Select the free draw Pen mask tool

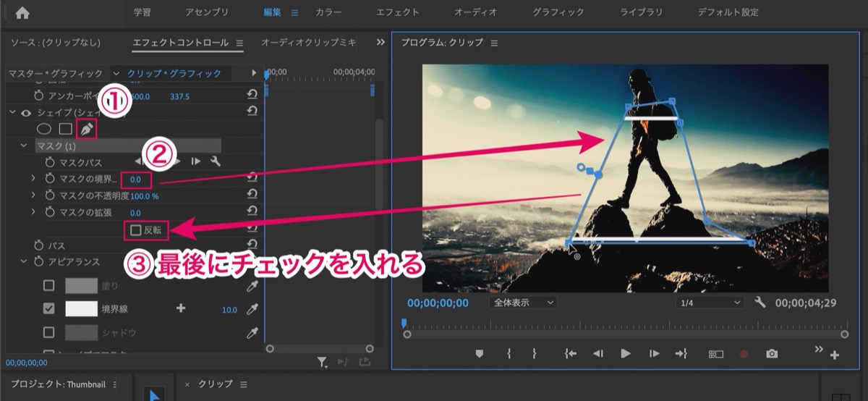pos(87,130)
